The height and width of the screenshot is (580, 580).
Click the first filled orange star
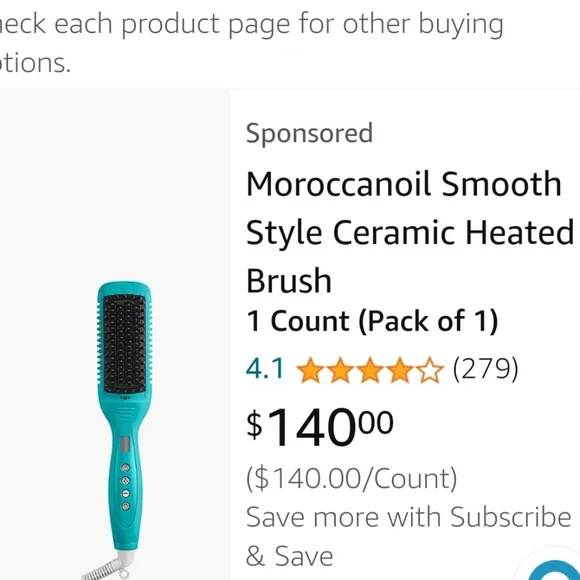pos(311,370)
